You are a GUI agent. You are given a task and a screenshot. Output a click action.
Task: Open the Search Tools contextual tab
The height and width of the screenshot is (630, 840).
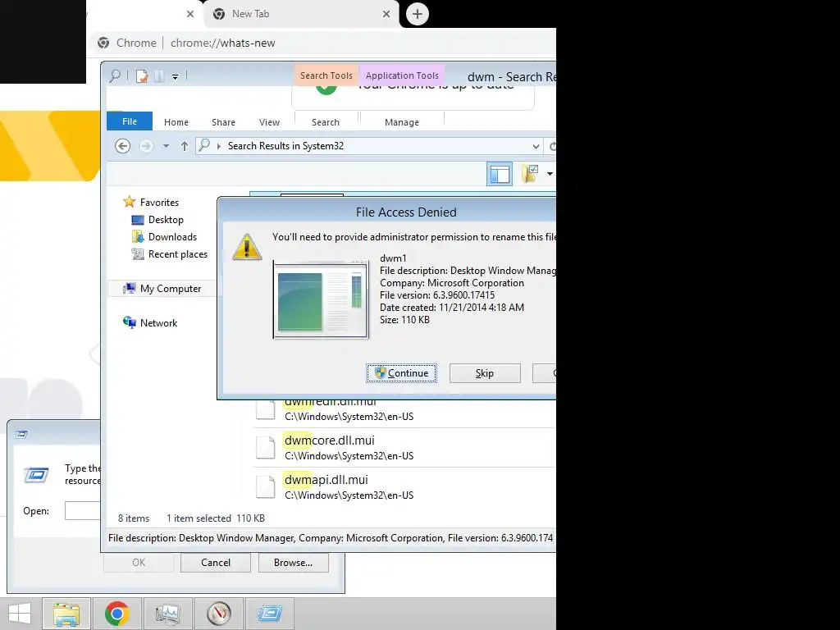pos(326,75)
